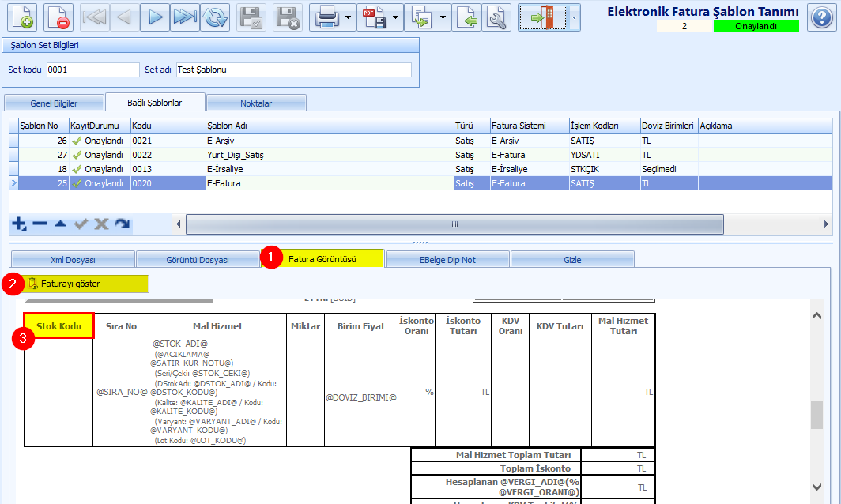The width and height of the screenshot is (841, 504).
Task: Click the exit door icon
Action: (x=543, y=17)
